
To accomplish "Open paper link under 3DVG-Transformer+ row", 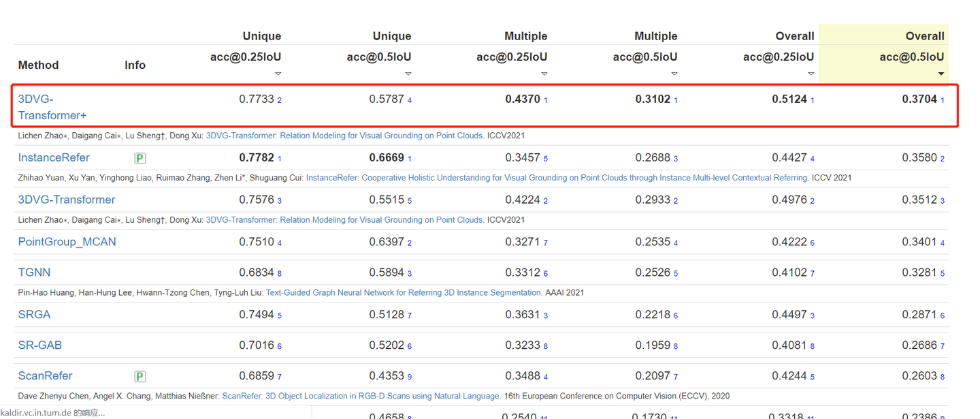I will click(345, 136).
